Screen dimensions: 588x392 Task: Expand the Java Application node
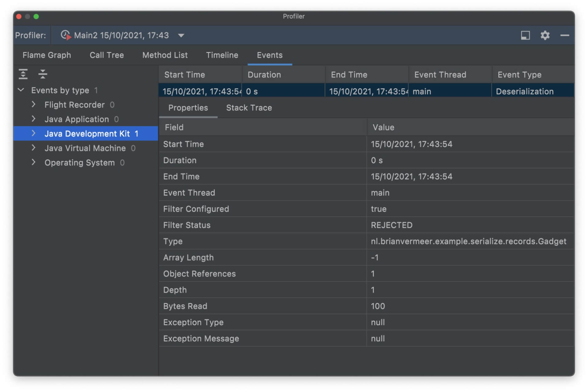click(x=33, y=119)
